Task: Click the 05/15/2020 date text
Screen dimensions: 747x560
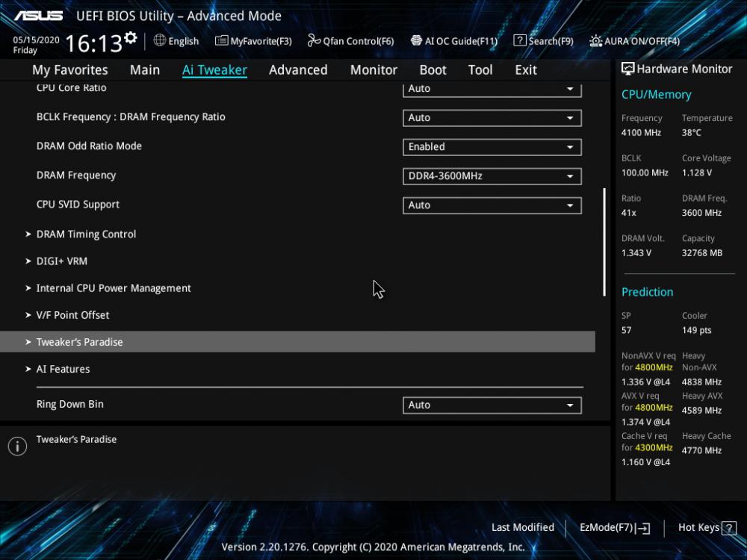Action: [x=36, y=40]
